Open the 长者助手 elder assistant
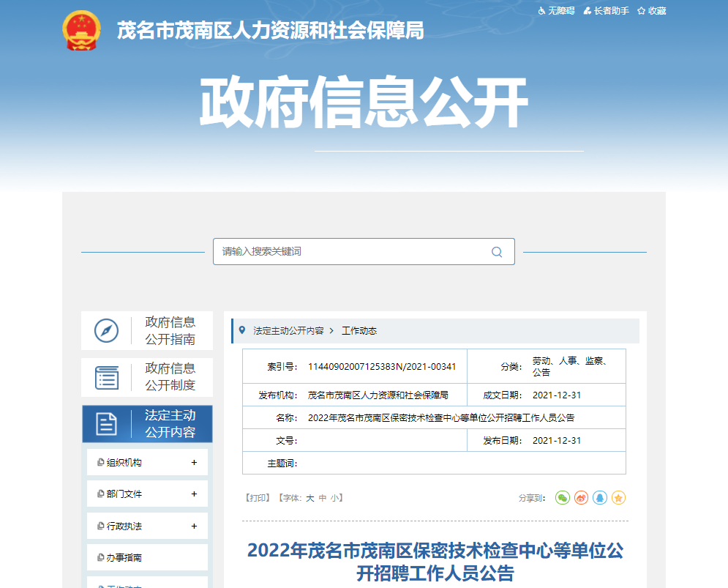The height and width of the screenshot is (588, 728). tap(607, 11)
